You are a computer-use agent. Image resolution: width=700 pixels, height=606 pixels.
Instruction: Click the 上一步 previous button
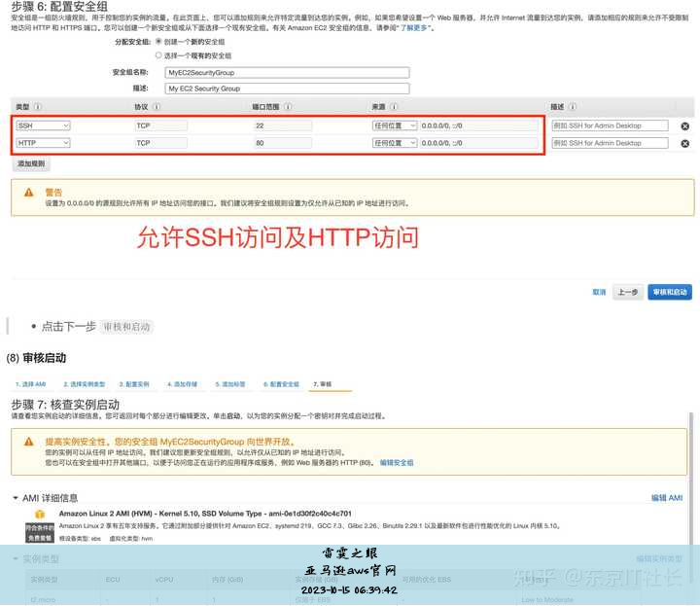pyautogui.click(x=628, y=292)
